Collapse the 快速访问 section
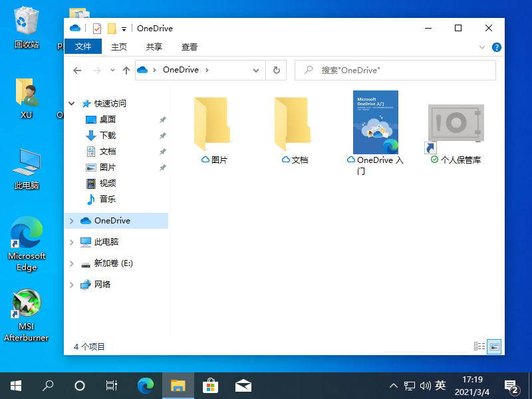Image resolution: width=532 pixels, height=399 pixels. point(72,104)
